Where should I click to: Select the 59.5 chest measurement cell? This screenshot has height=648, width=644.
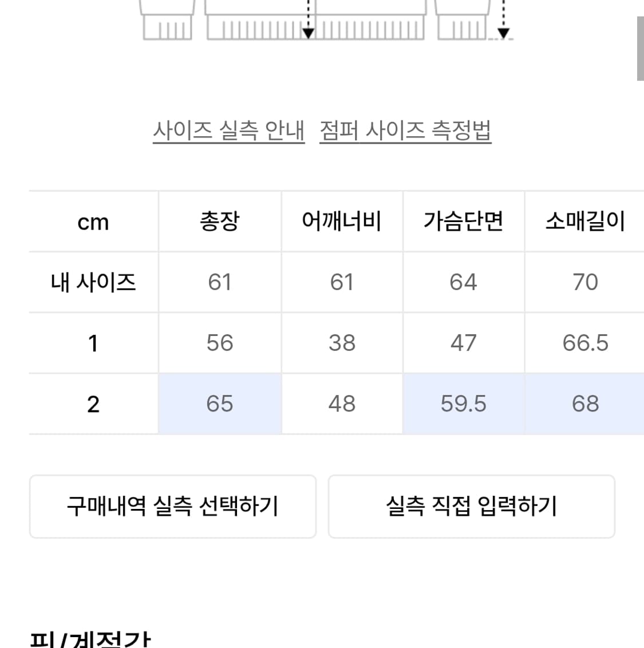point(464,404)
